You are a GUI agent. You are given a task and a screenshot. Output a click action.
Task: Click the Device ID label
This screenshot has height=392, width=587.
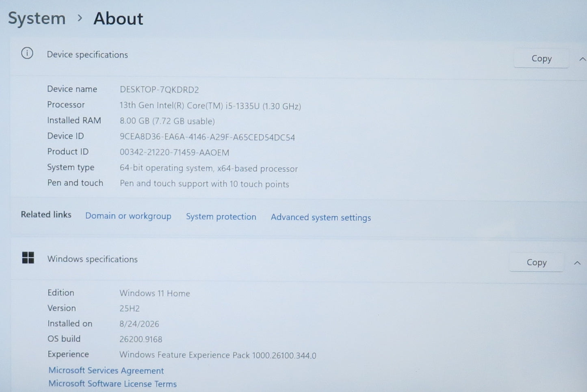coord(65,136)
